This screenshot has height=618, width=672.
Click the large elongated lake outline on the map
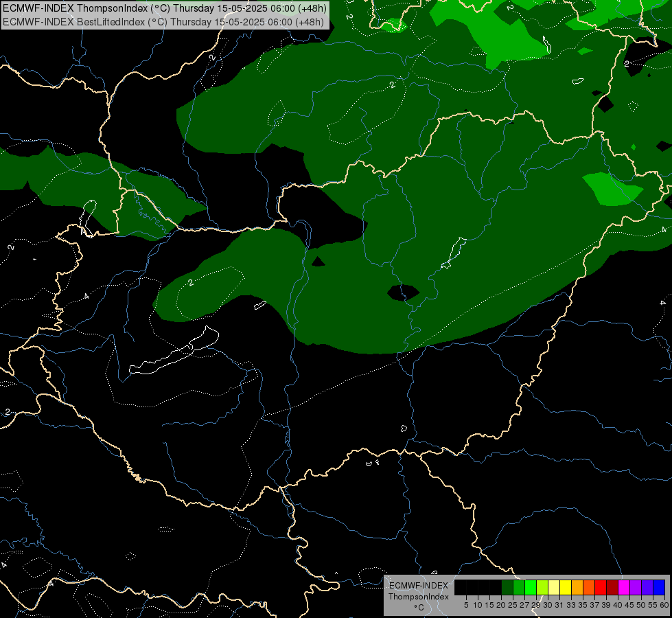(x=174, y=352)
